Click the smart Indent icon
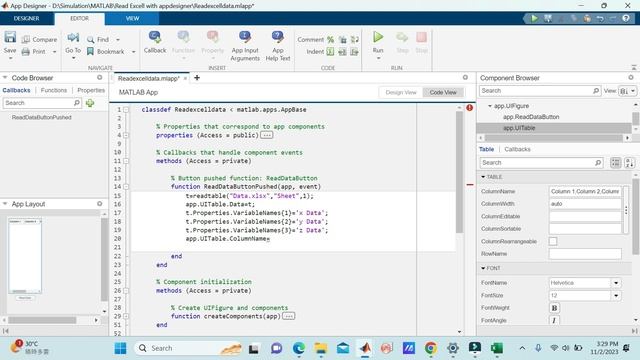Image resolution: width=640 pixels, height=360 pixels. 330,52
